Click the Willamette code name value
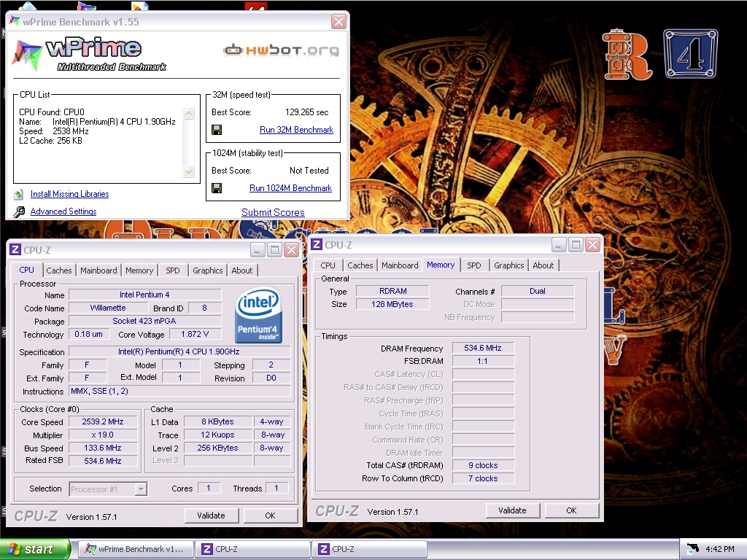The height and width of the screenshot is (560, 747). click(108, 308)
